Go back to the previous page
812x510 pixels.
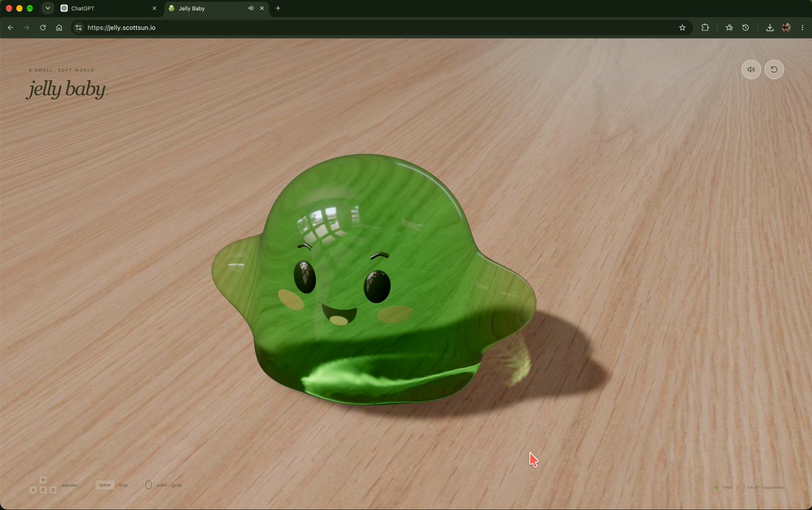coord(10,28)
